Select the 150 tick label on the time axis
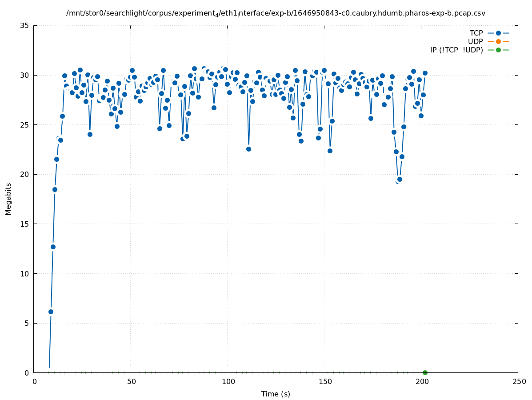Screen dimensions: 532x400 pos(325,381)
